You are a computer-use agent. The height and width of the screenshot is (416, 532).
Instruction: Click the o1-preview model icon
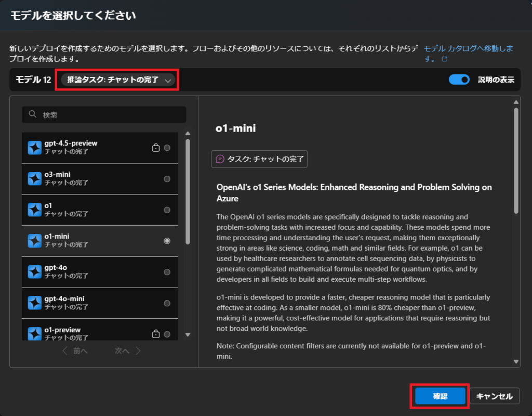pyautogui.click(x=35, y=334)
